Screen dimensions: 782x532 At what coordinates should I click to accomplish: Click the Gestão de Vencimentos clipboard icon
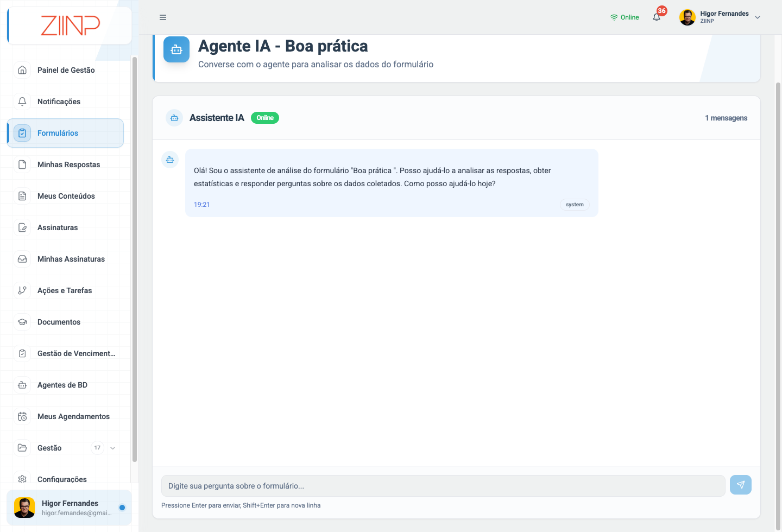[22, 353]
